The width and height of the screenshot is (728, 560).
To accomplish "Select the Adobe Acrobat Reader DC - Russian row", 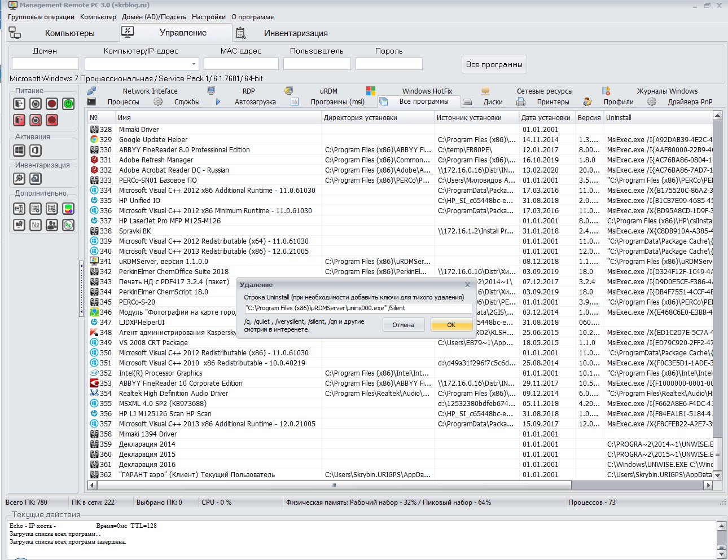I will coord(400,170).
